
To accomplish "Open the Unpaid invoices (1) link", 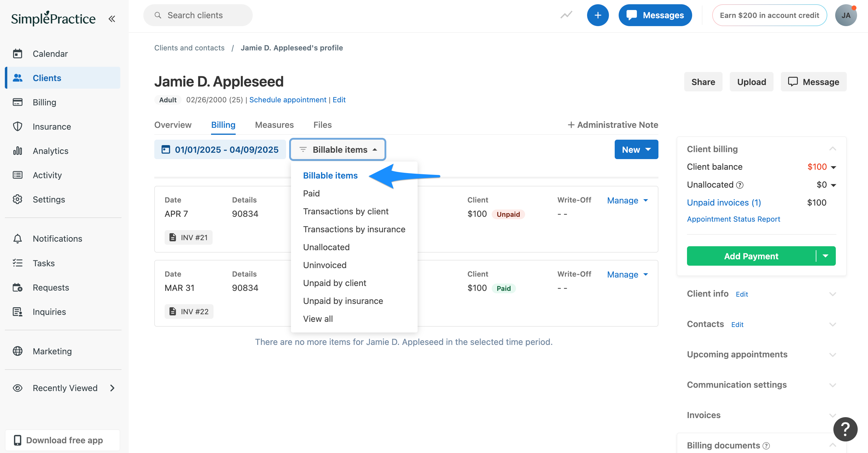I will click(x=724, y=203).
